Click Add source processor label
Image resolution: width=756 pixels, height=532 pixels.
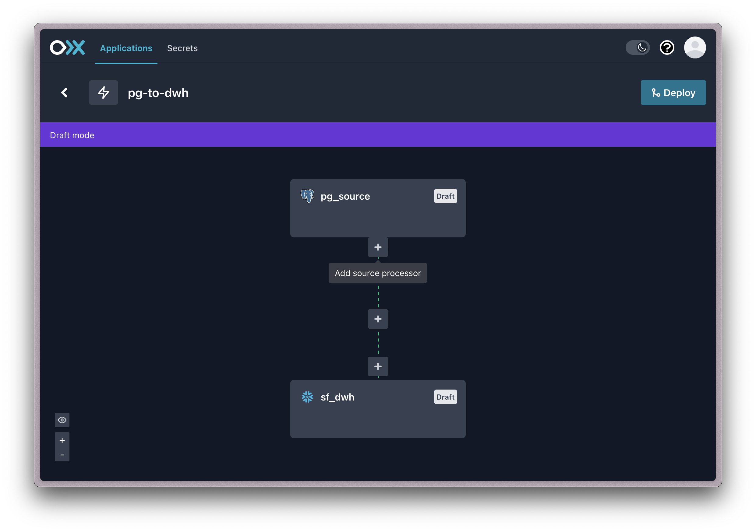click(377, 272)
